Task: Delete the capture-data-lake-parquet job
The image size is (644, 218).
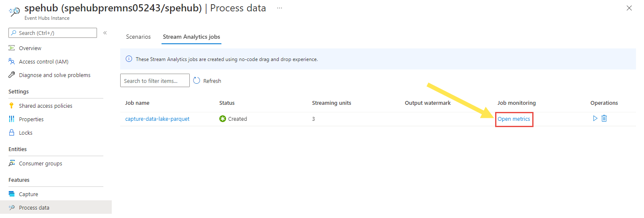Action: 604,119
